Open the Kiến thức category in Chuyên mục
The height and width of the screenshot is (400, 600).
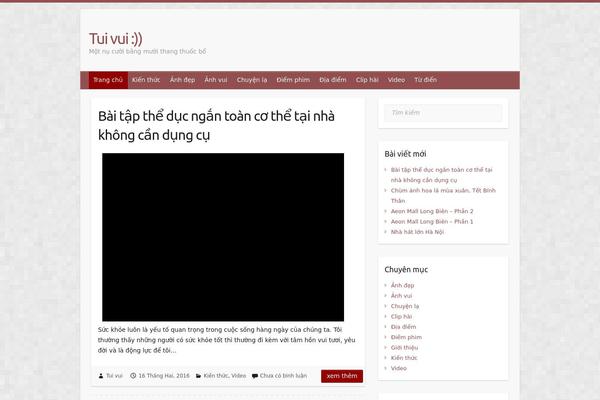click(404, 358)
